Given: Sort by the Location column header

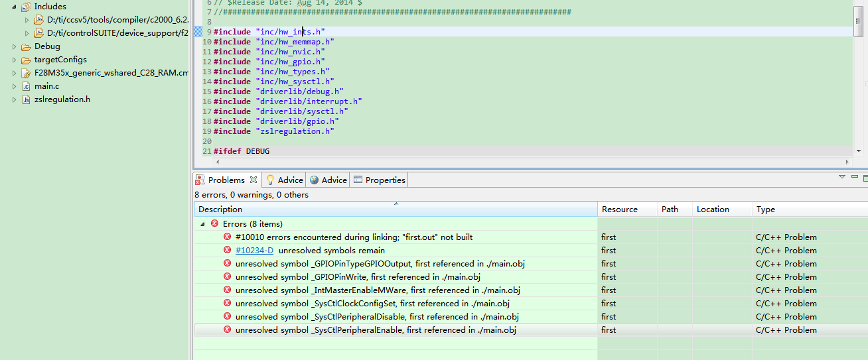Looking at the screenshot, I should 722,210.
